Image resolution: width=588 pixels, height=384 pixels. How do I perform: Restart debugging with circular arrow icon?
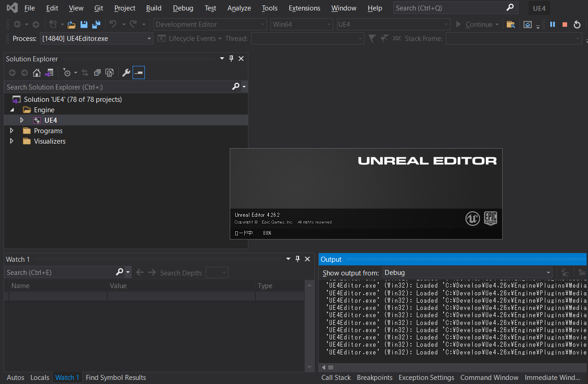coord(577,25)
